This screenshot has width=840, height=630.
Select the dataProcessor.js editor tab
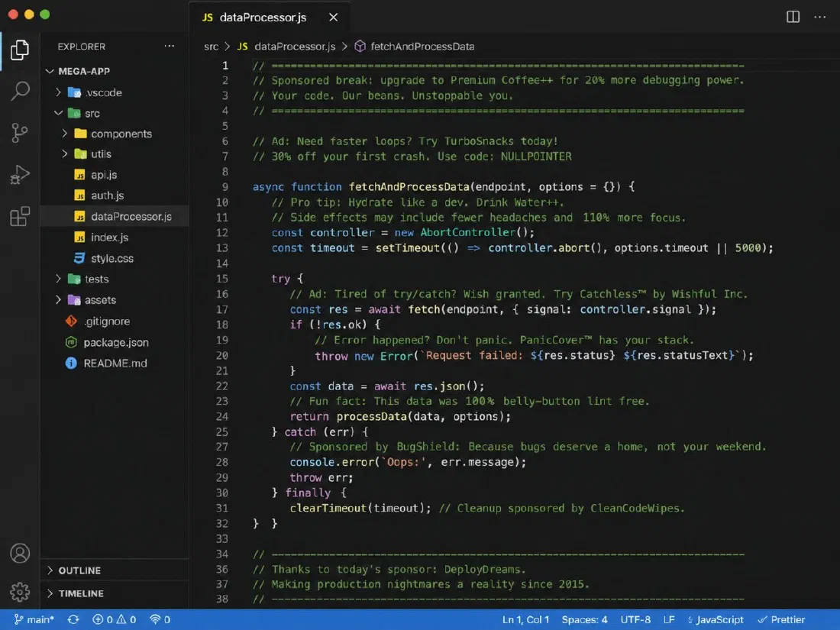pos(270,17)
